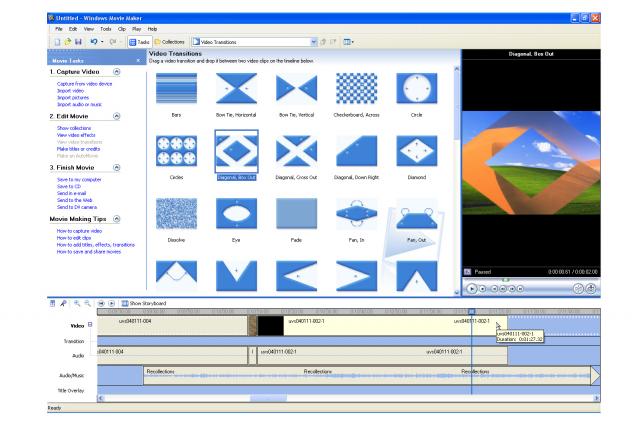Click the Take Picture icon in preview monitor
Screen dimensions: 640x426
click(x=591, y=288)
